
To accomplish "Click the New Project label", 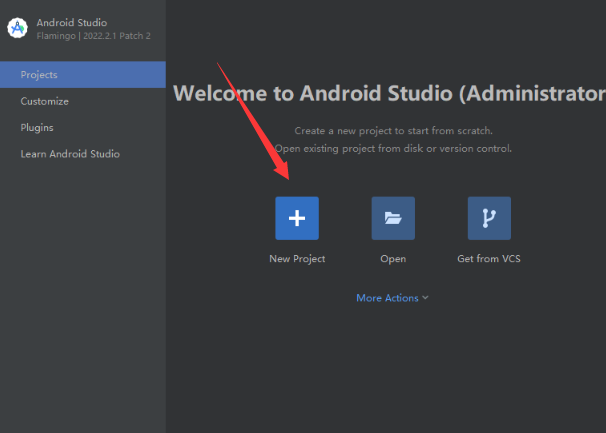I will pos(297,259).
